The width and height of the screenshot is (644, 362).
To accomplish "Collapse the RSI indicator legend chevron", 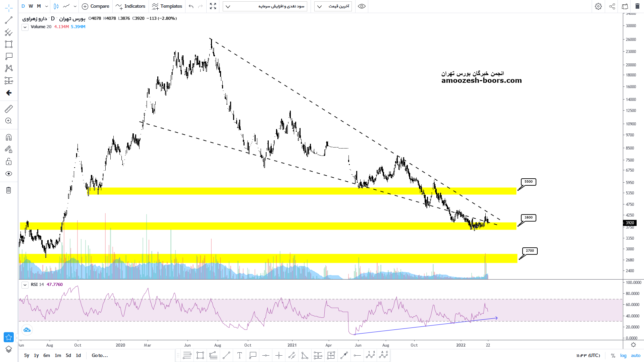I will (x=25, y=285).
